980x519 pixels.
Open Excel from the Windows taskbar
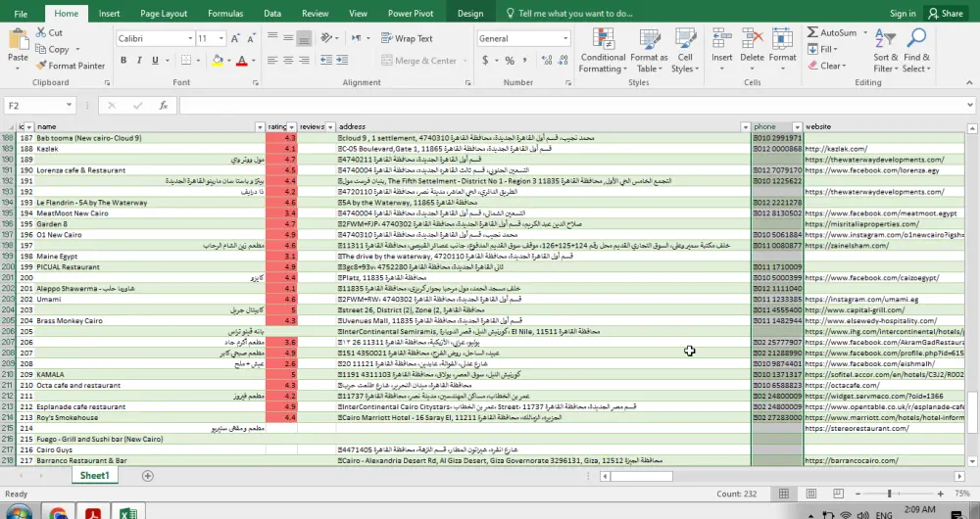pos(128,513)
